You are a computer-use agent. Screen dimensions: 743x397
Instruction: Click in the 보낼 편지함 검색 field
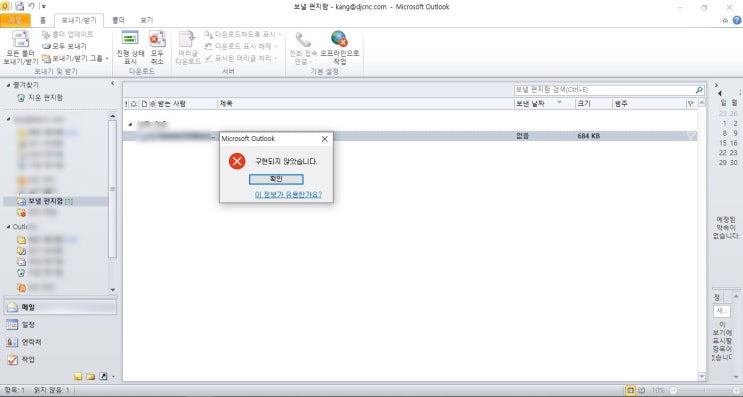pyautogui.click(x=604, y=90)
